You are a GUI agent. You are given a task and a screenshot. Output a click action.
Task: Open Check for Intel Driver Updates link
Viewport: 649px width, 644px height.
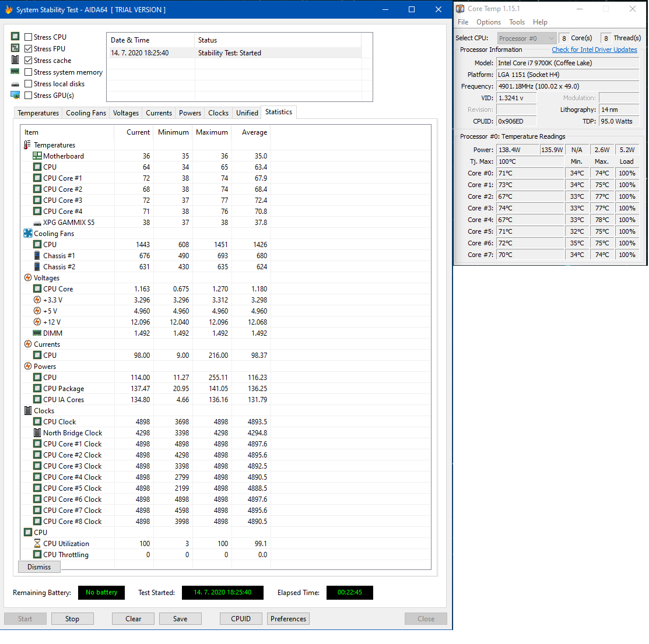point(594,50)
